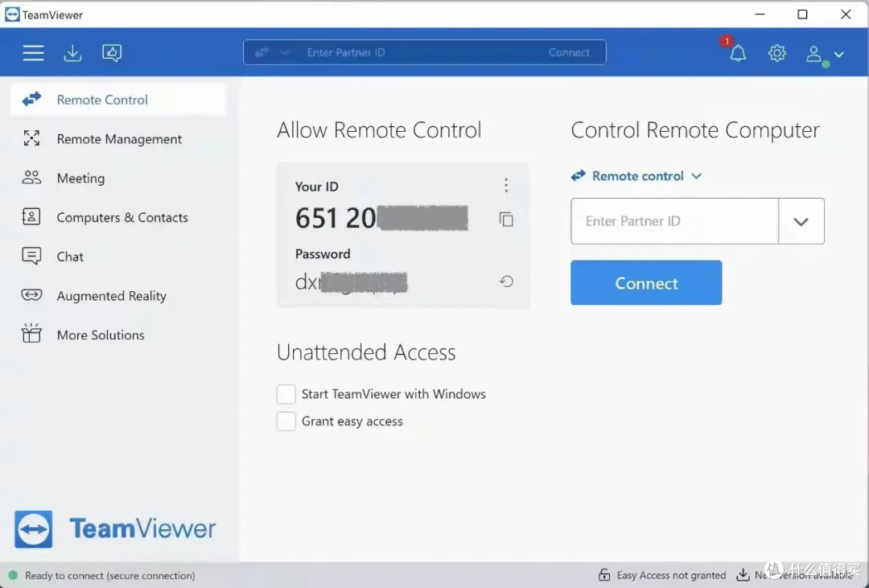
Task: Check Grant easy access
Action: 286,421
